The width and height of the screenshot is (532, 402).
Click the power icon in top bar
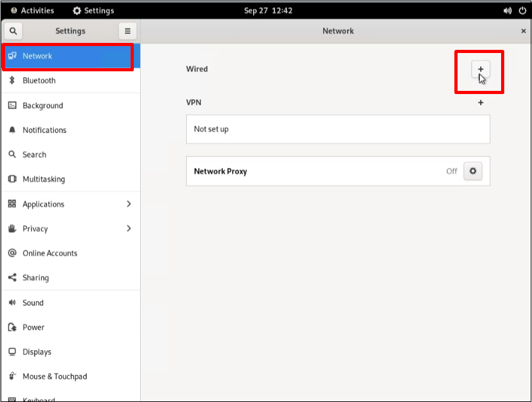(x=523, y=11)
